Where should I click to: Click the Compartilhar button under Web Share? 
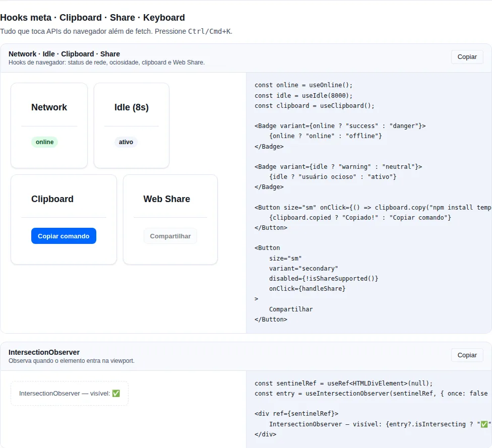(x=170, y=236)
